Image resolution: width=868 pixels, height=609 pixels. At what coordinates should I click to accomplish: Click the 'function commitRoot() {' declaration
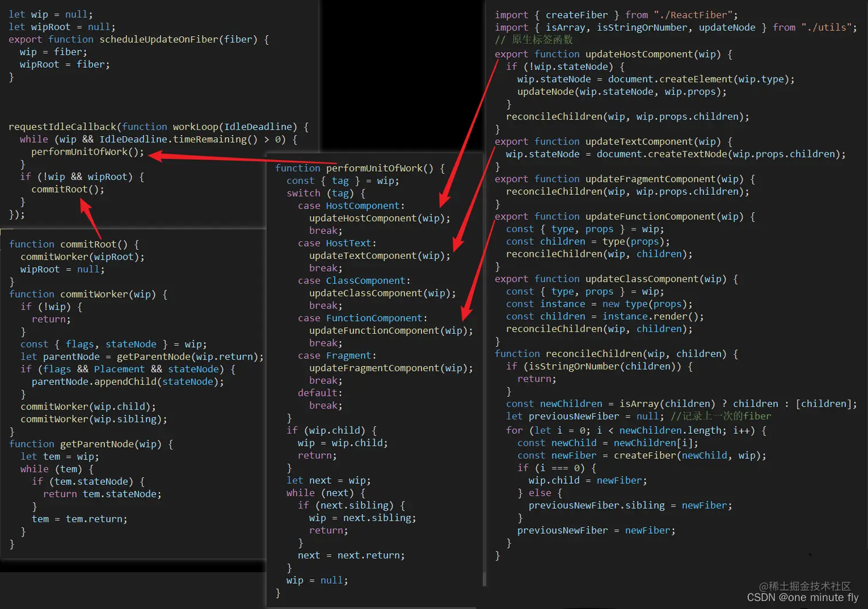tap(74, 244)
